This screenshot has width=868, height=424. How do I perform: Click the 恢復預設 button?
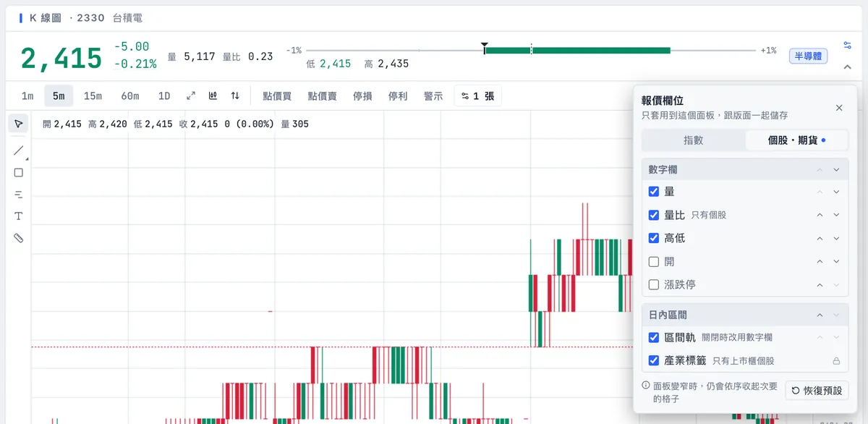817,390
